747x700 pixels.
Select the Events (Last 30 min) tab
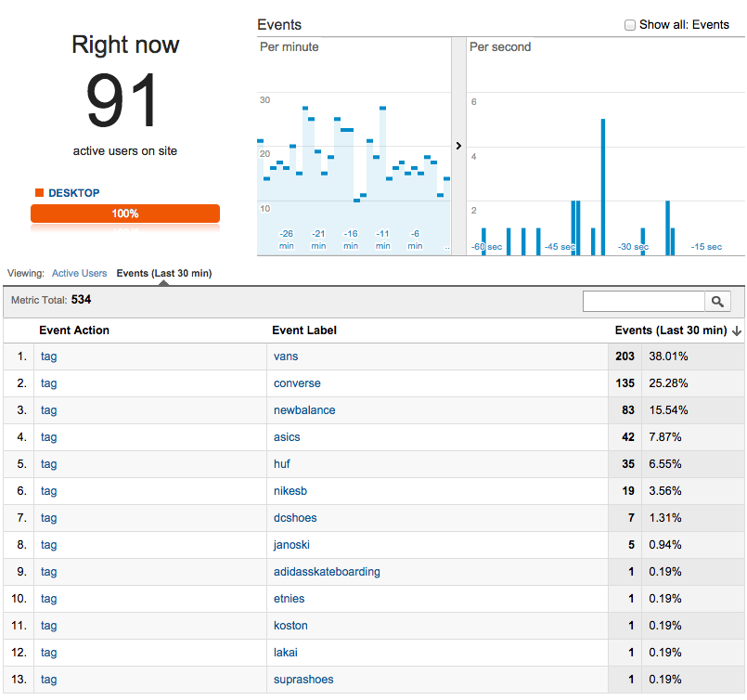coord(164,273)
